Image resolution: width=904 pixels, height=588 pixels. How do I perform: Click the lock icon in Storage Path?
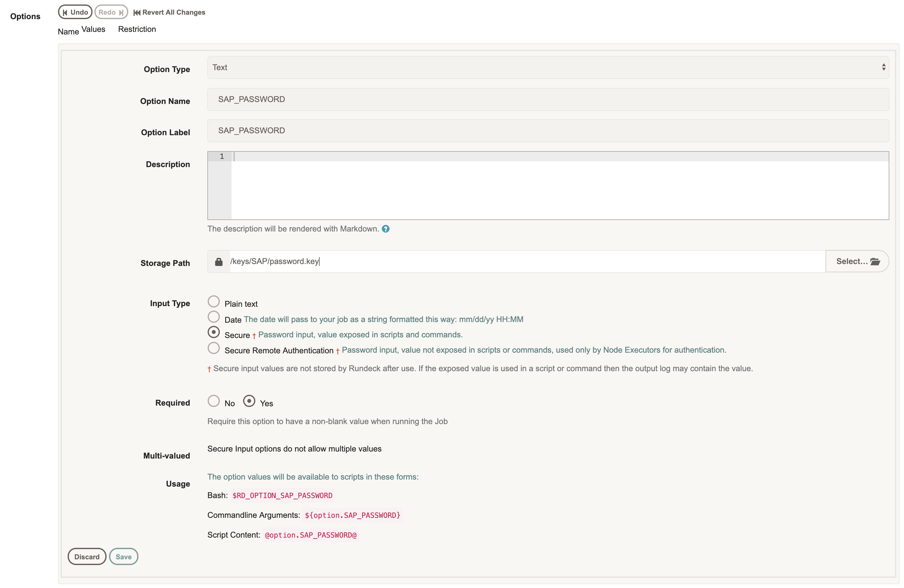[219, 261]
